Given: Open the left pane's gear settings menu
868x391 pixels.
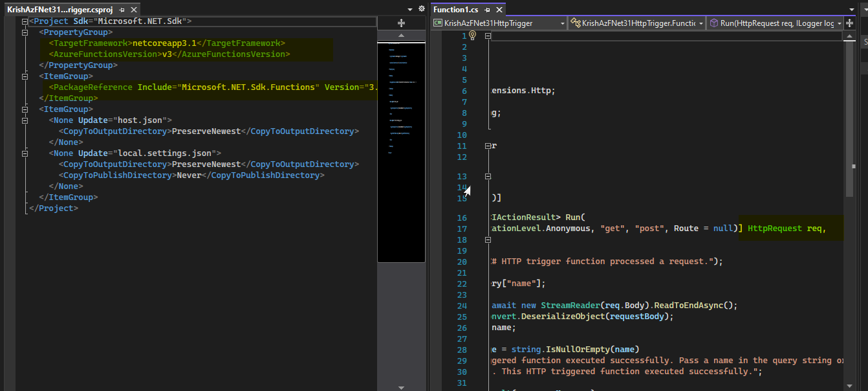Looking at the screenshot, I should click(422, 9).
